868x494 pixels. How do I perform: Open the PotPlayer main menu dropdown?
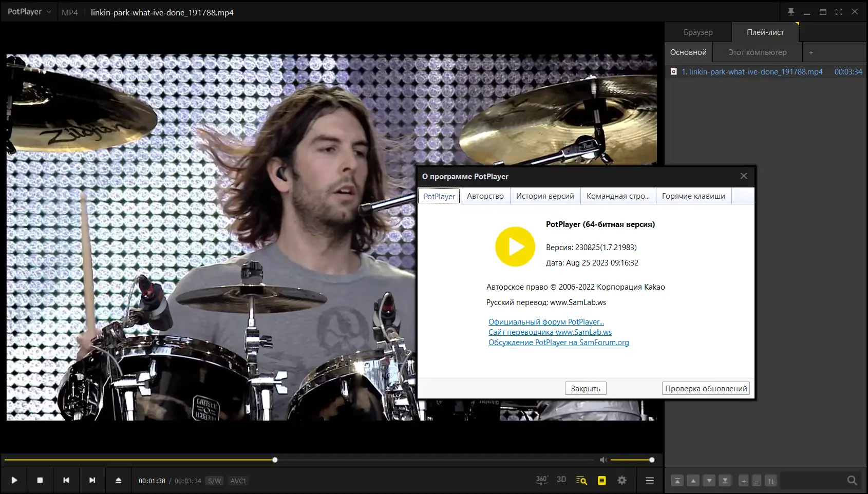click(x=29, y=12)
